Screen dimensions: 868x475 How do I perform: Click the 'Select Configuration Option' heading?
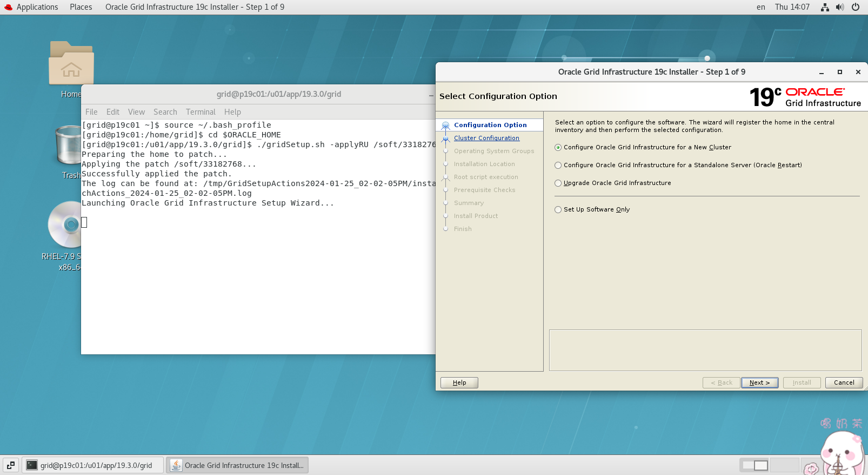pyautogui.click(x=498, y=96)
